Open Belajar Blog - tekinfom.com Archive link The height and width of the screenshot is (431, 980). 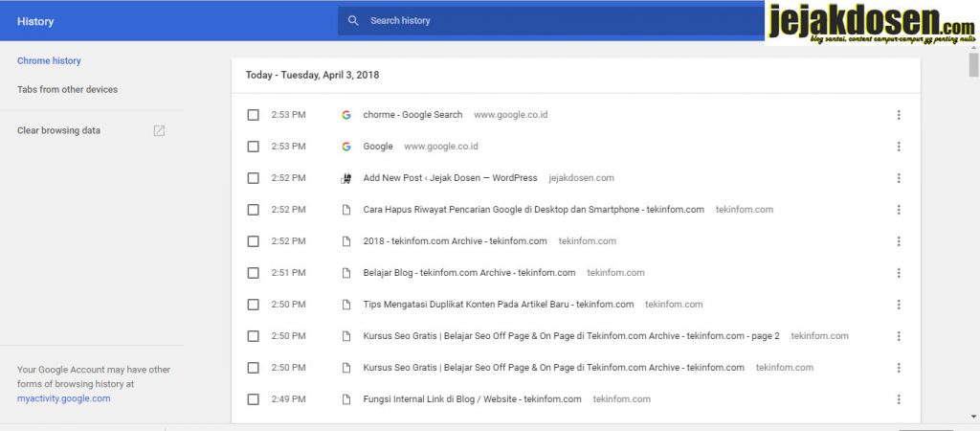tap(469, 273)
